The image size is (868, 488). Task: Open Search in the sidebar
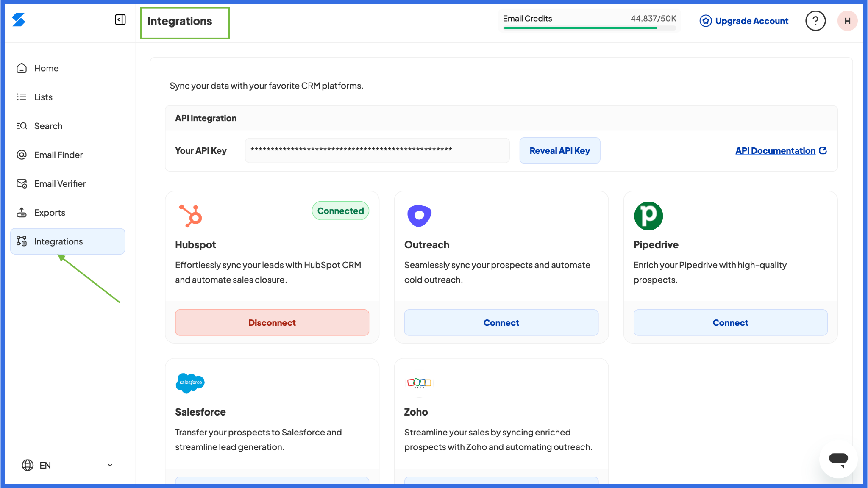(68, 126)
